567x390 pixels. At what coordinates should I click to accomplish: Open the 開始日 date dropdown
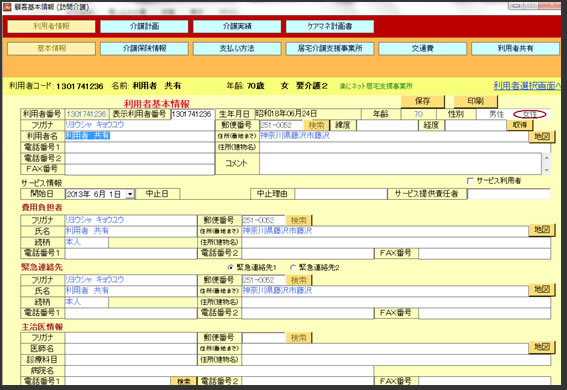pos(130,194)
